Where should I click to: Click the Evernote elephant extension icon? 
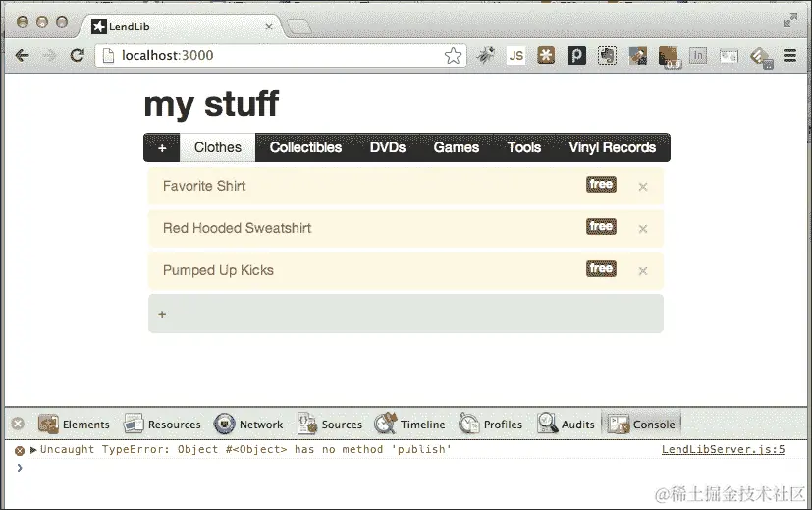pos(607,55)
